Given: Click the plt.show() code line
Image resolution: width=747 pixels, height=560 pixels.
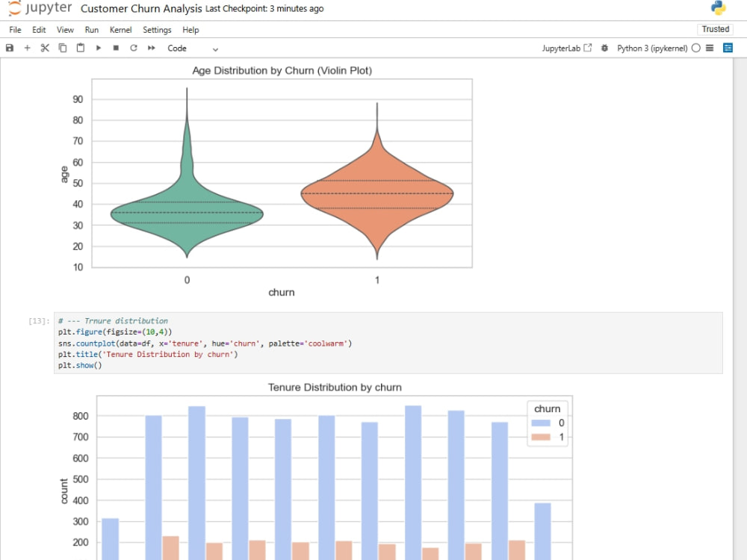Looking at the screenshot, I should pos(80,365).
